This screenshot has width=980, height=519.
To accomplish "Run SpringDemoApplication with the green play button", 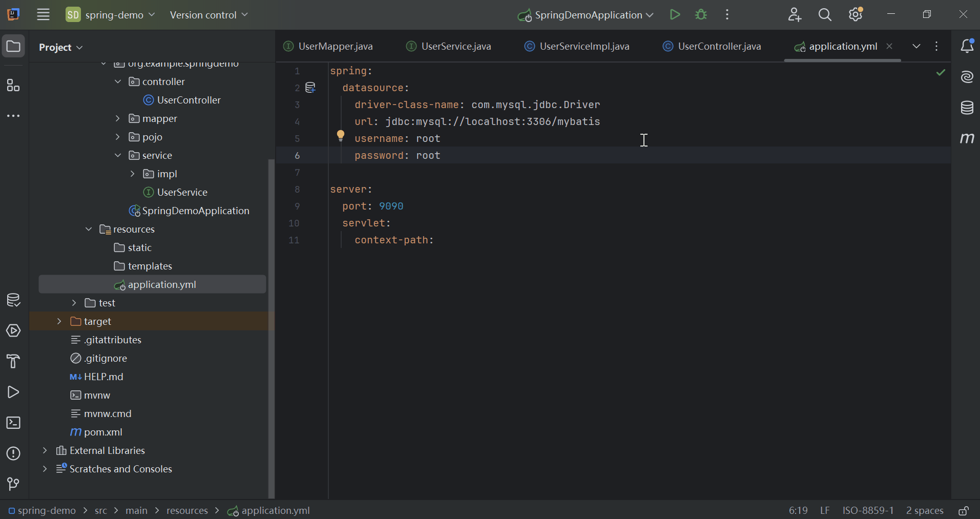I will (x=675, y=15).
